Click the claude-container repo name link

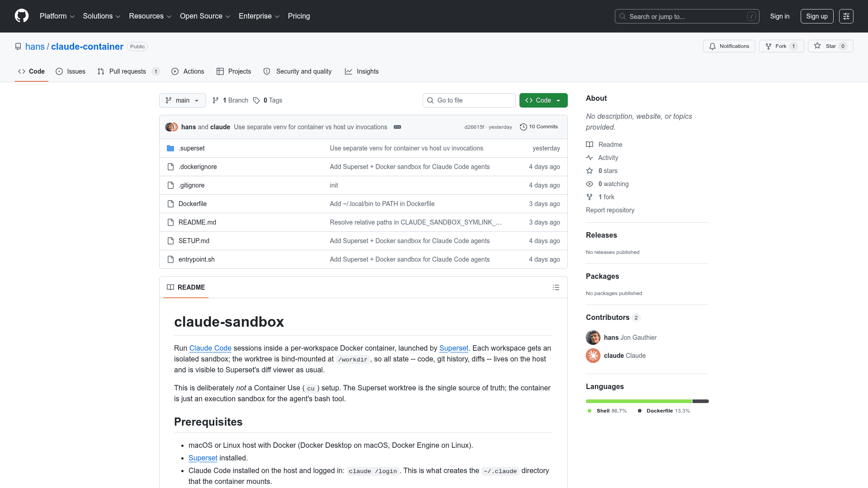click(87, 47)
